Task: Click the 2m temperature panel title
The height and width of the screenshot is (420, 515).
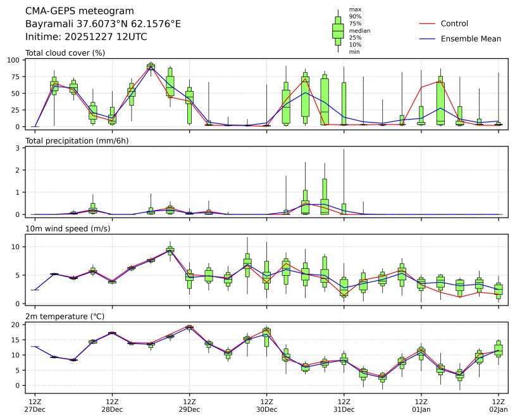Action: (x=66, y=316)
